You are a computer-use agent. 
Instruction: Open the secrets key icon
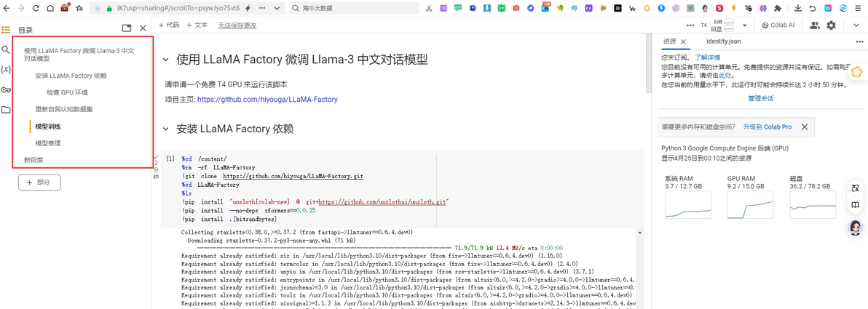[x=6, y=89]
